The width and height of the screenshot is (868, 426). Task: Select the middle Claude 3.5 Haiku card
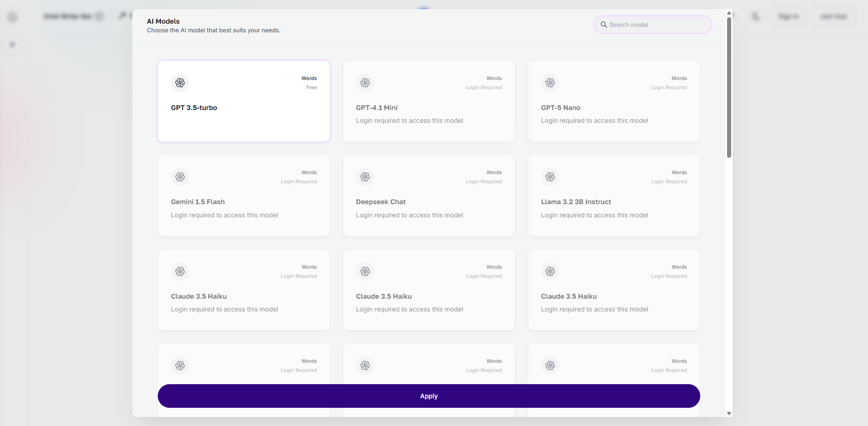click(429, 290)
